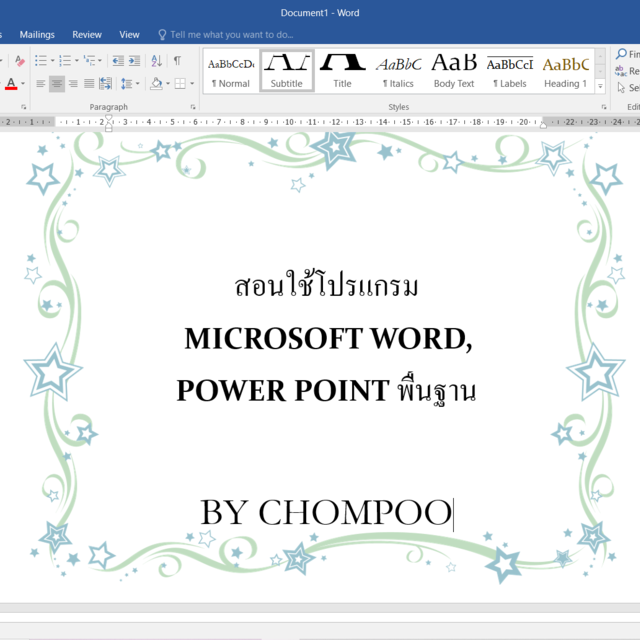Open the Mailings tab

point(37,35)
